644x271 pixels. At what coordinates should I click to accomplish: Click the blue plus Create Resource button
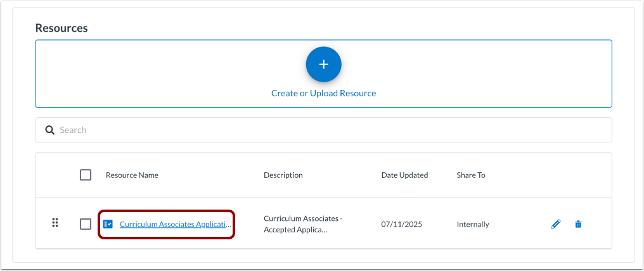coord(324,65)
